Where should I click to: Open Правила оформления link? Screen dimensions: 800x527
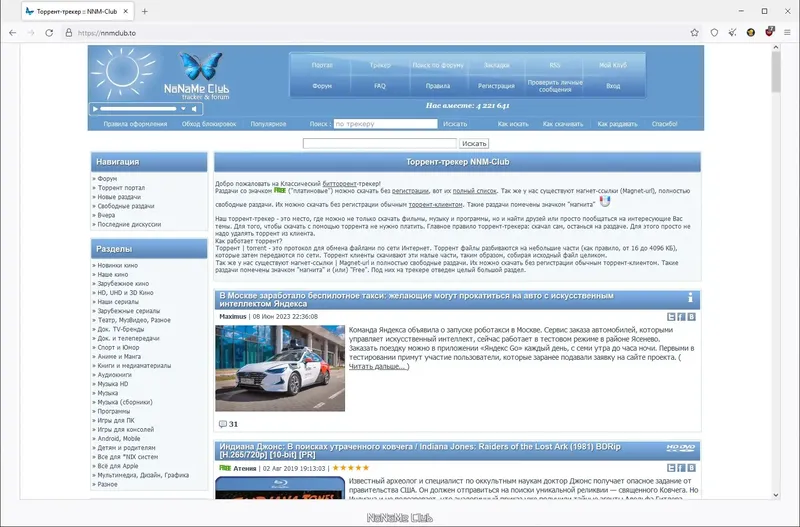pos(135,124)
